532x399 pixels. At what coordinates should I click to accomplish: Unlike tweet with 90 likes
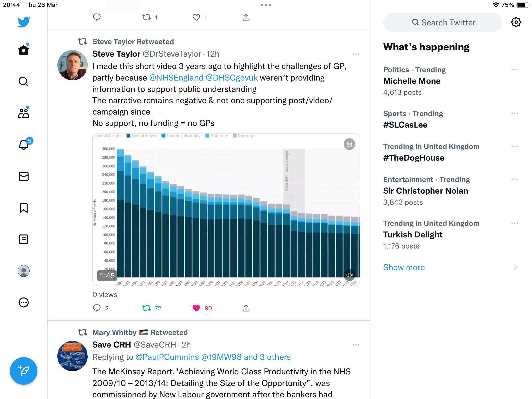tap(202, 308)
